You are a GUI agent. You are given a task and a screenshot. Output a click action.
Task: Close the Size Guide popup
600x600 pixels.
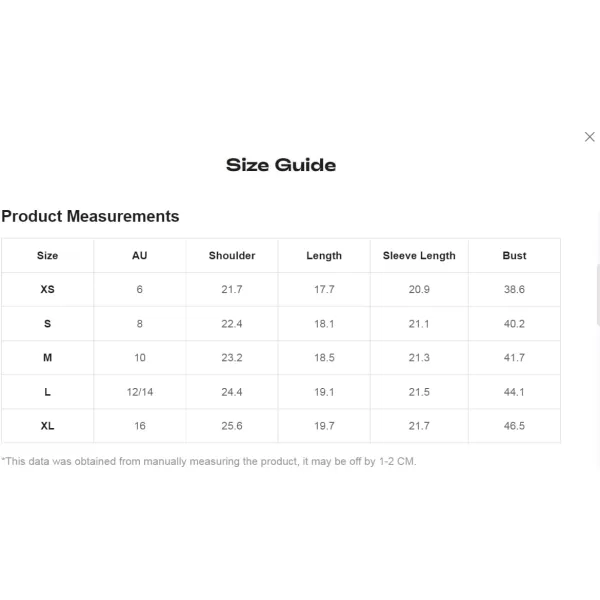(x=589, y=137)
